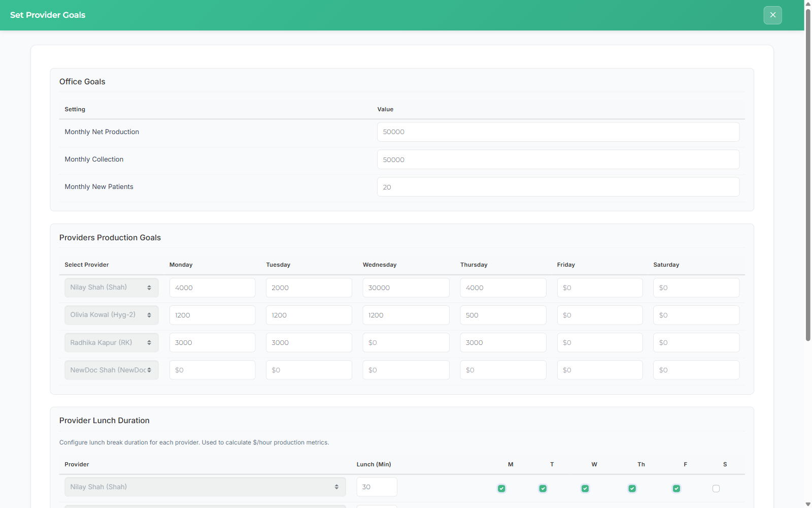Click the page vertical scrollbar thumb
This screenshot has height=508, width=812.
(x=808, y=174)
